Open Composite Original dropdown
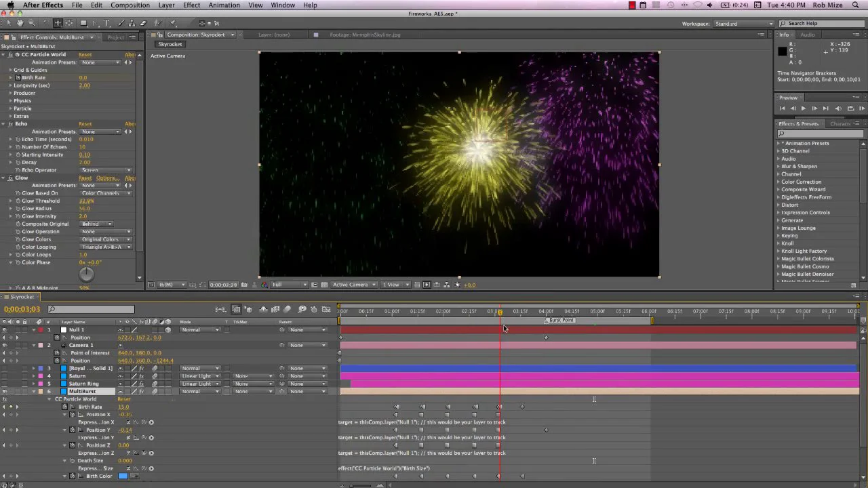The width and height of the screenshot is (868, 488). pos(96,224)
